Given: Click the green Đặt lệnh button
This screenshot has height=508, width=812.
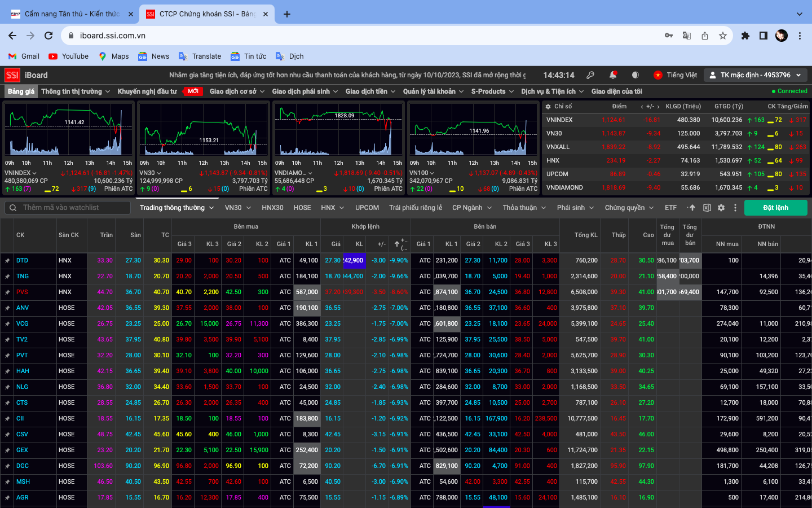Looking at the screenshot, I should point(775,208).
